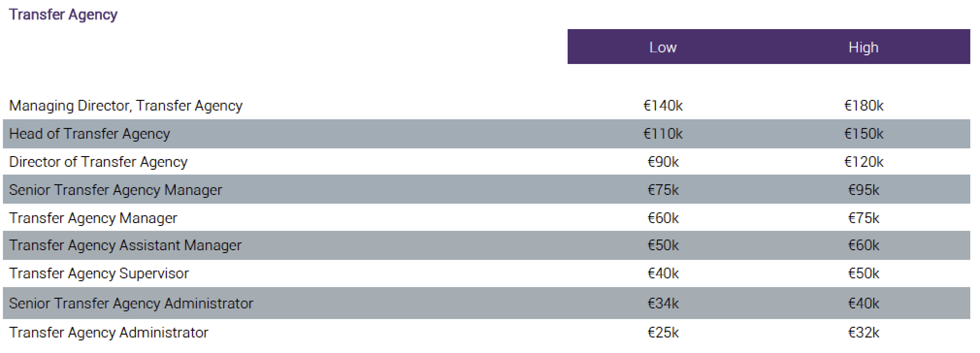Image resolution: width=980 pixels, height=353 pixels.
Task: Select the €120k high salary cell
Action: click(x=864, y=162)
